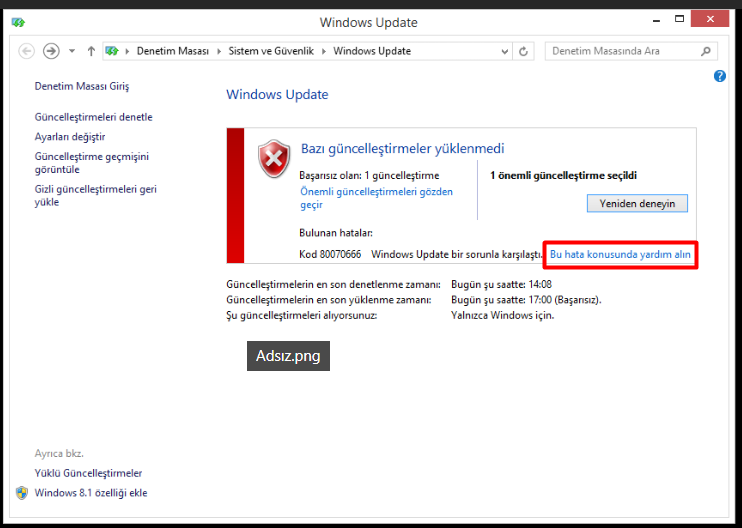Click the address bar Windows Update icon
This screenshot has width=742, height=528.
coord(112,51)
